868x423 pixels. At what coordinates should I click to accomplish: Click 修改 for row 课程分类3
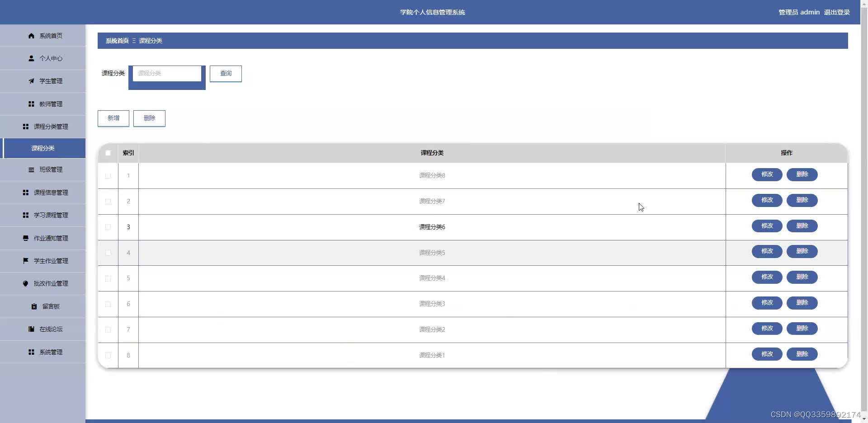pos(767,303)
